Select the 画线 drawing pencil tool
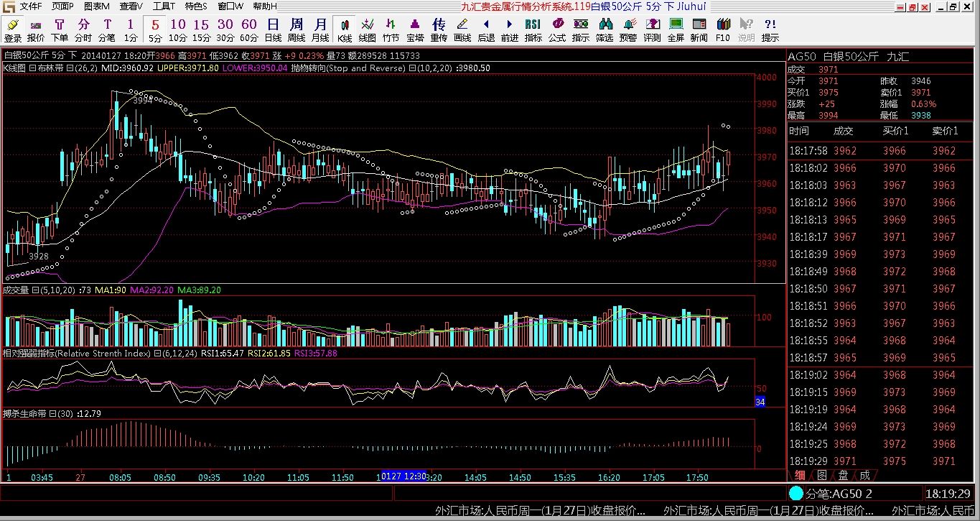 point(462,30)
